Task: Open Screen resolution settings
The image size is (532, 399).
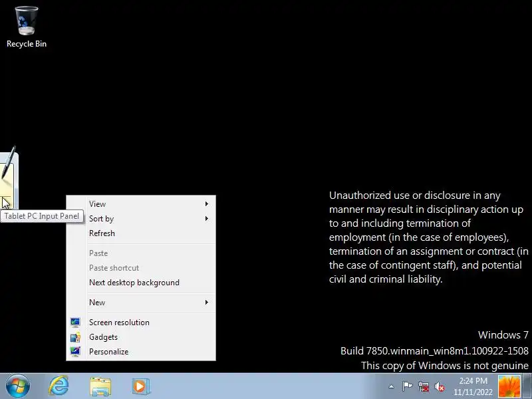Action: click(141, 323)
